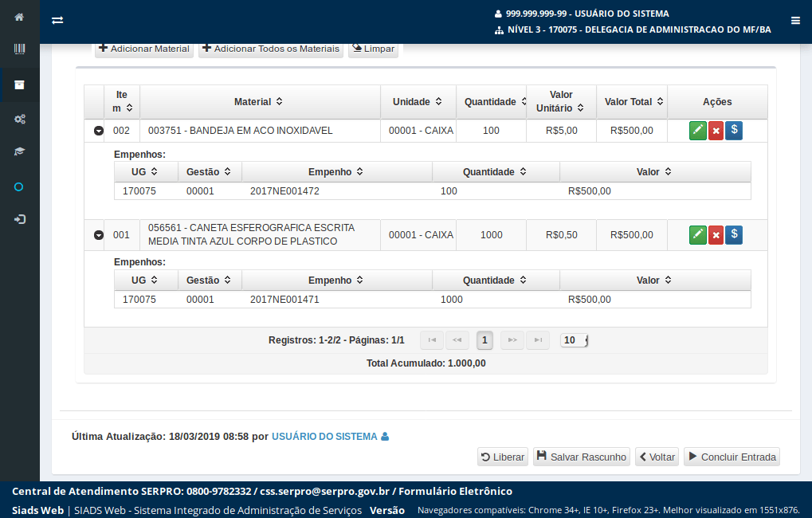Viewport: 812px width, 518px height.
Task: Delete the BANDEJA EM ACO INOXIDAVEL item
Action: (716, 131)
